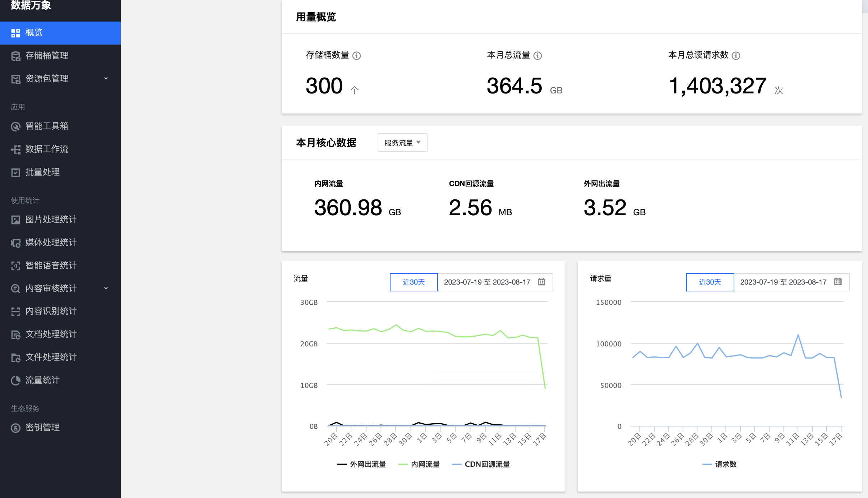The image size is (868, 498).
Task: Click the 批量处理 checkbox-style icon
Action: tap(15, 172)
